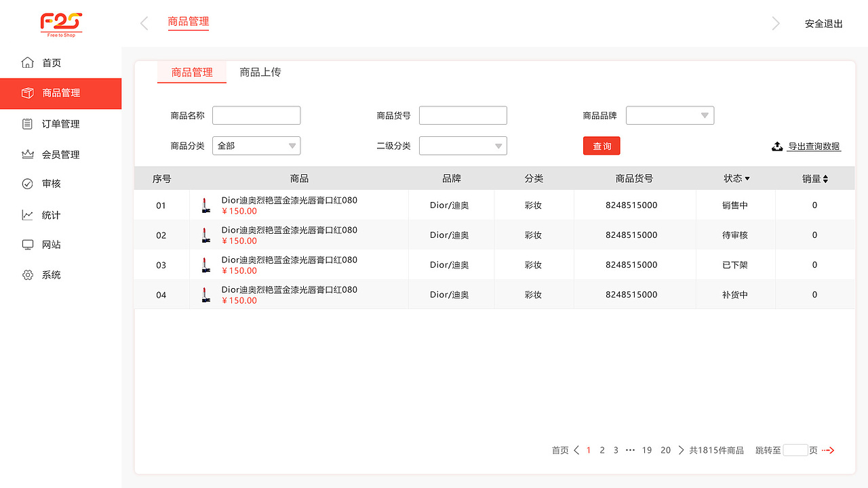Click 首页 in the pagination
This screenshot has height=488, width=868.
point(560,450)
